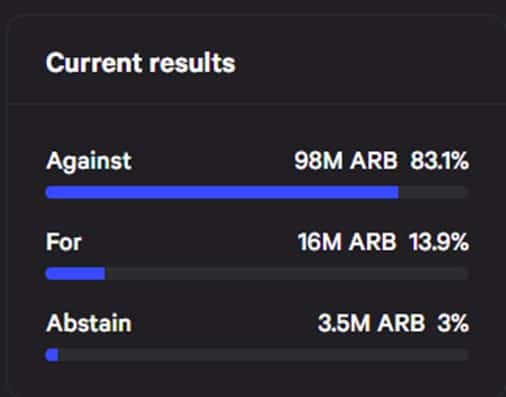Click the Current results heading

(x=141, y=63)
